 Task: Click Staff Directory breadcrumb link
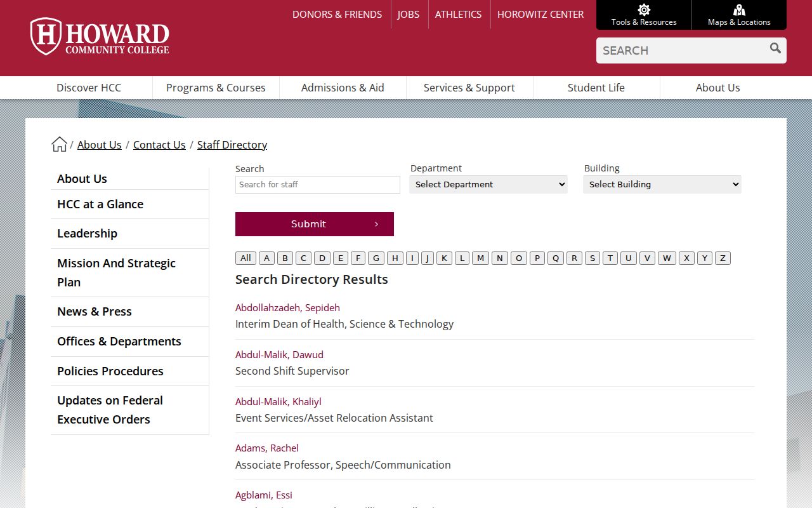pos(232,145)
